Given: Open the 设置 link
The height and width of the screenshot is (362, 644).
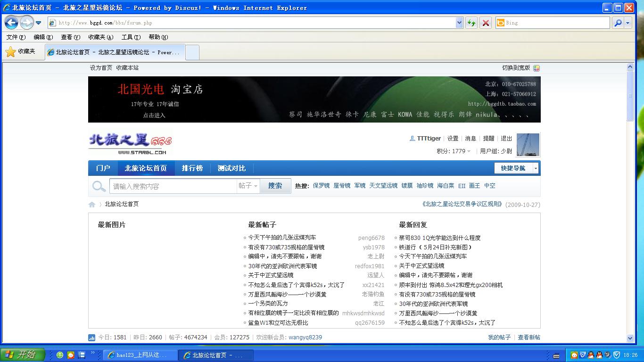Looking at the screenshot, I should click(x=453, y=139).
